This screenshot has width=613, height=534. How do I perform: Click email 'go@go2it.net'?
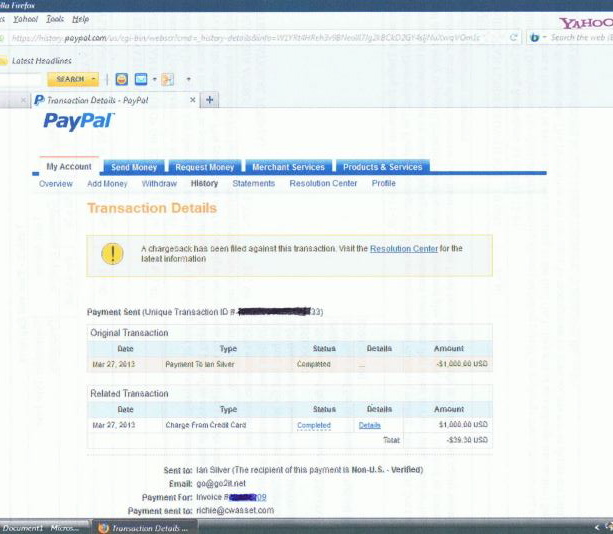click(x=221, y=484)
